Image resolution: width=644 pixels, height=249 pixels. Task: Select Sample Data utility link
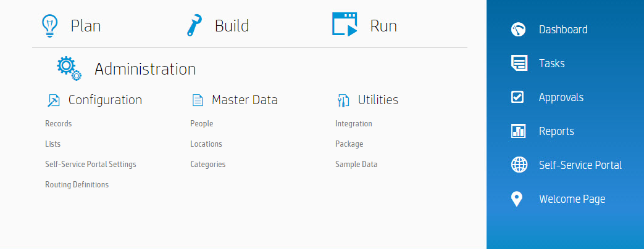[x=356, y=165]
